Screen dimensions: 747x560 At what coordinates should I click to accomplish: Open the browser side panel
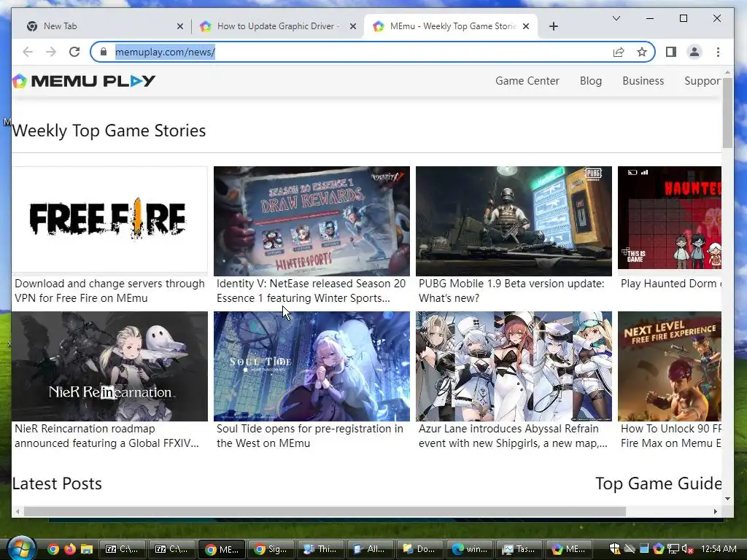pyautogui.click(x=671, y=52)
